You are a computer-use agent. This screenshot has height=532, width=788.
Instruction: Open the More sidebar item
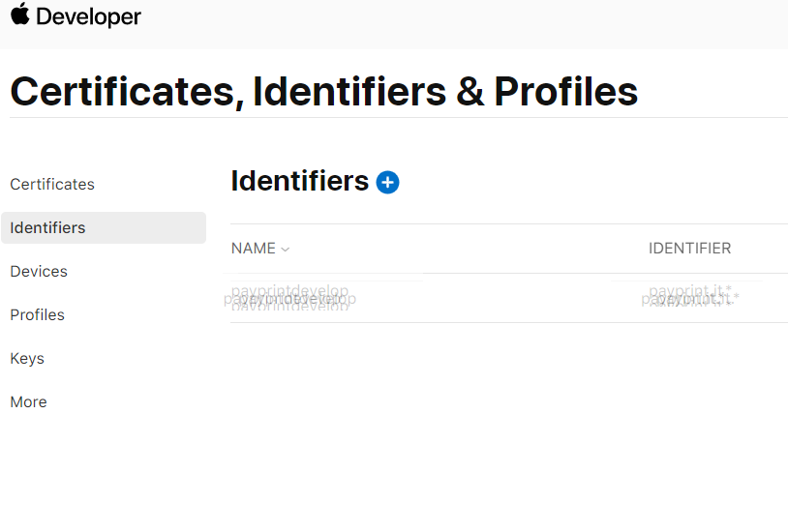(x=28, y=401)
